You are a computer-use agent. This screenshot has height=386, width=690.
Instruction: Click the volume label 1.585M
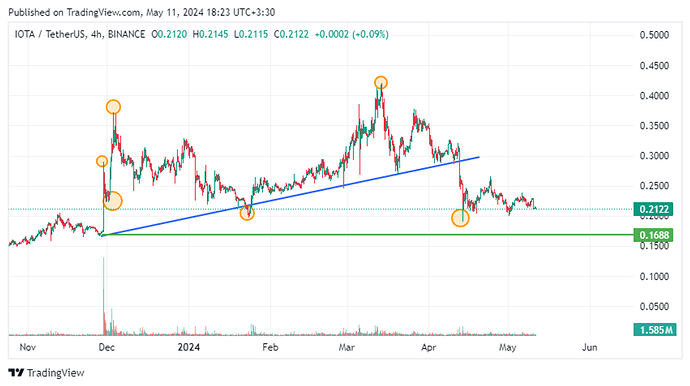pyautogui.click(x=654, y=330)
